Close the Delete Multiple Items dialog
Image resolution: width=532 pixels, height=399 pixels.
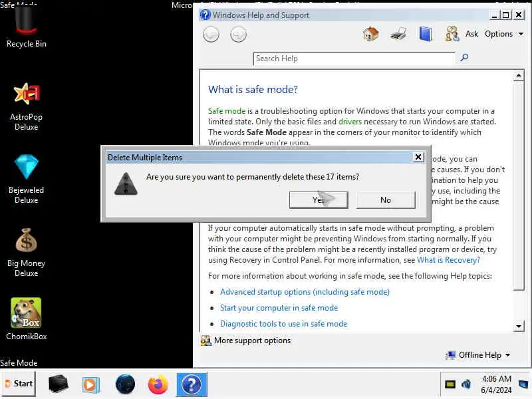coord(418,157)
